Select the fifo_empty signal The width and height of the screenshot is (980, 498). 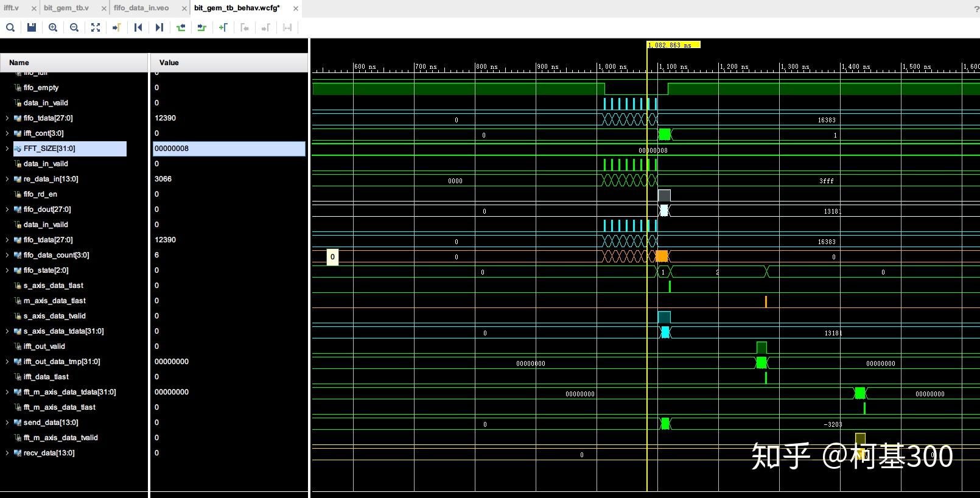point(41,88)
